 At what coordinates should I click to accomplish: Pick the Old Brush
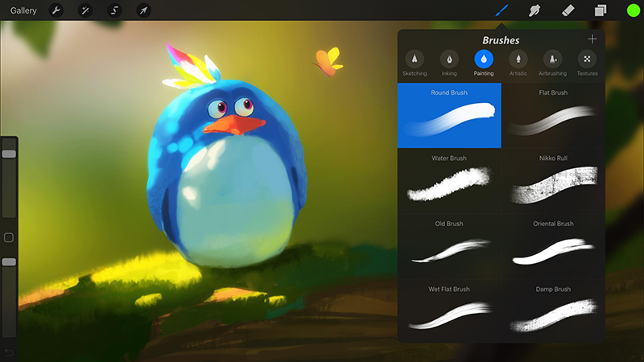(x=449, y=247)
